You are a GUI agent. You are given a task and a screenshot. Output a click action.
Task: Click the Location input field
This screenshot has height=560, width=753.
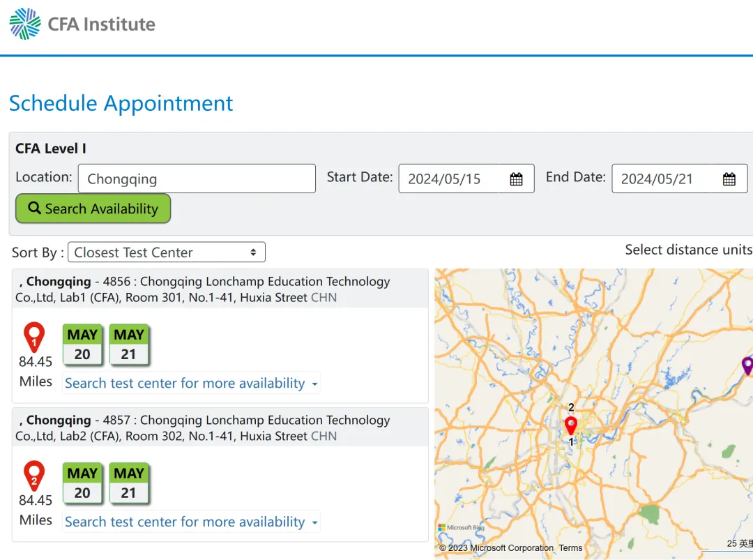pyautogui.click(x=197, y=179)
